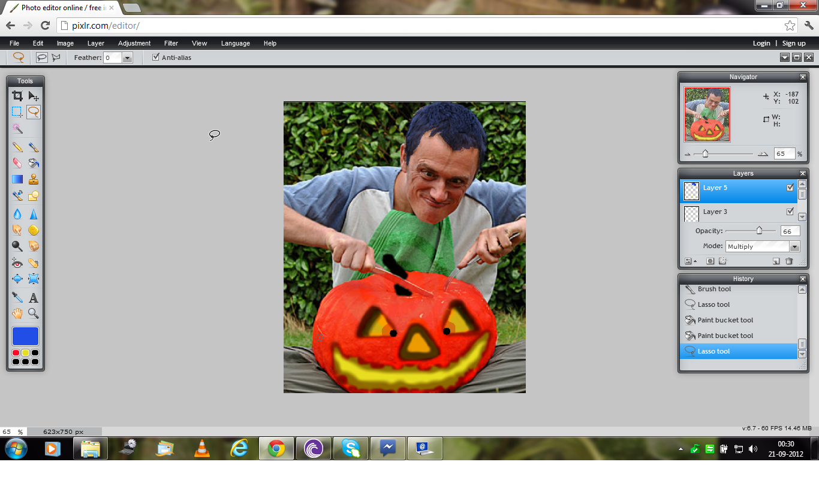
Task: Select the Dodge tool
Action: [x=17, y=246]
